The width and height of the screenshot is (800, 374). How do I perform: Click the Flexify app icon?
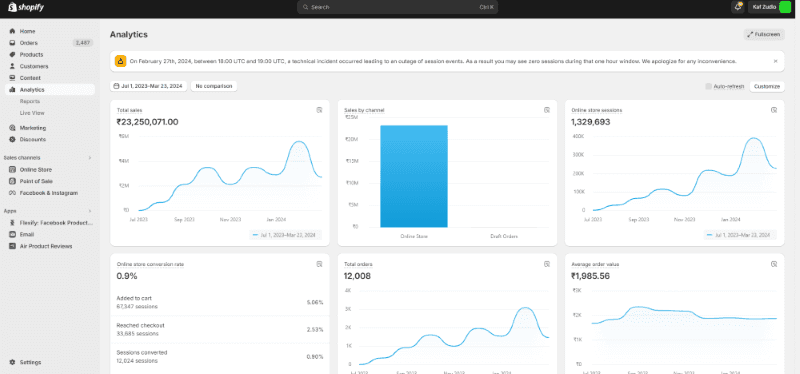[12, 222]
